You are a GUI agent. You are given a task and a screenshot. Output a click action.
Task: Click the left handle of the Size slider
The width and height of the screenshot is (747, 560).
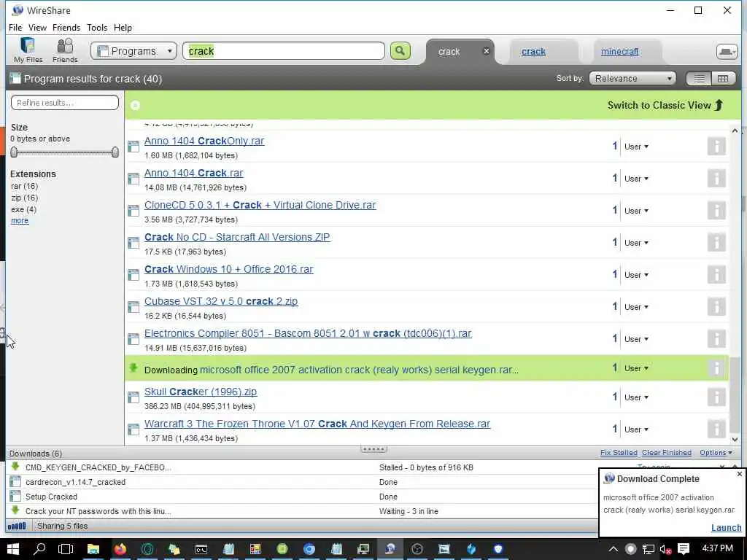(x=14, y=152)
